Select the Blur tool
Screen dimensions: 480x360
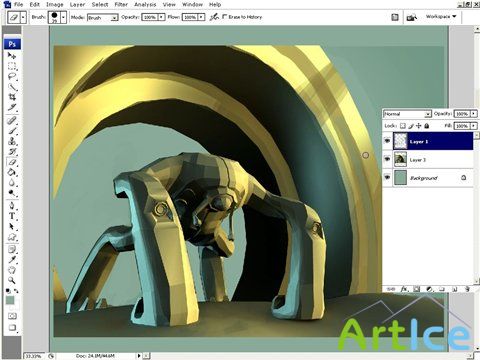[x=12, y=183]
